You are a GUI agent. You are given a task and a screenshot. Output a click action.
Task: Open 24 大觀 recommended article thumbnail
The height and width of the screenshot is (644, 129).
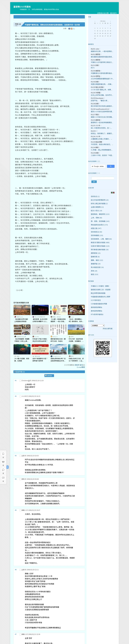(x=22, y=349)
